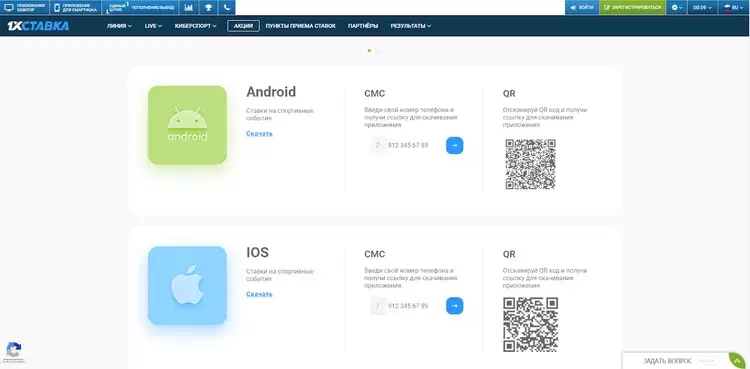The height and width of the screenshot is (369, 750).
Task: Click the IOS heading text
Action: 257,253
